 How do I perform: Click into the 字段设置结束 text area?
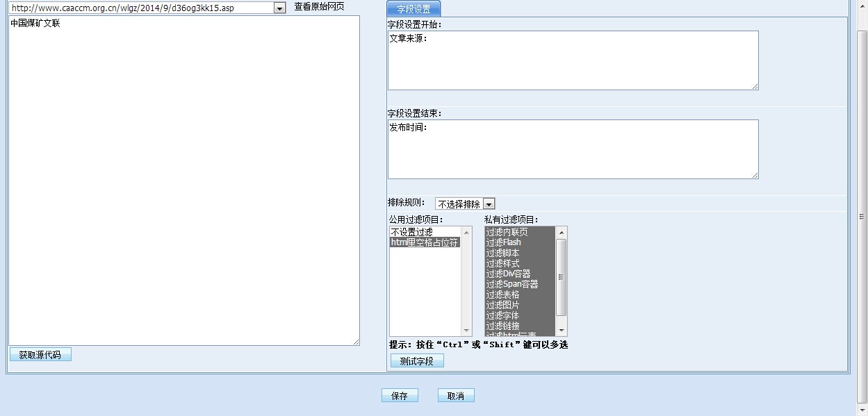coord(573,149)
